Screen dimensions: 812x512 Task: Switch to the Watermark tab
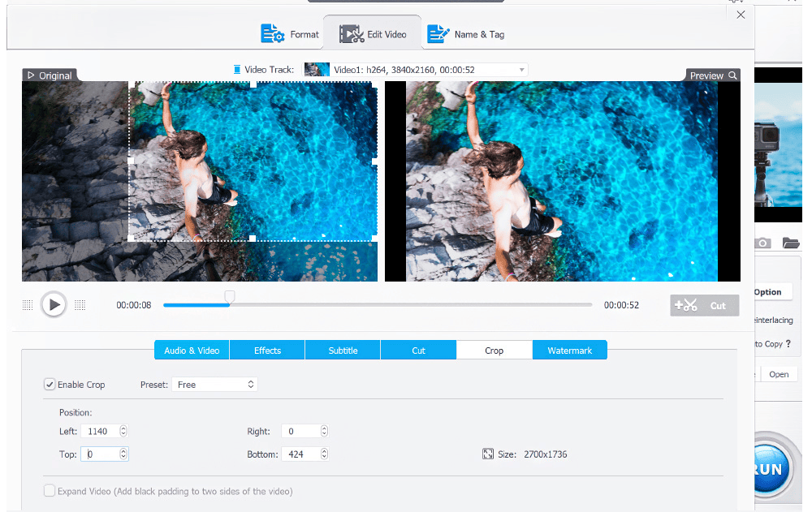tap(569, 350)
